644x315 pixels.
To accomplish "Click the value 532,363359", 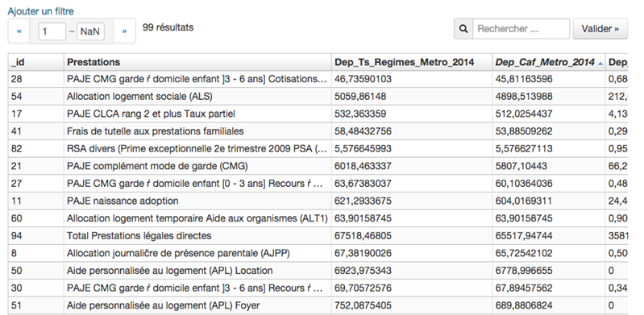I will pyautogui.click(x=360, y=114).
